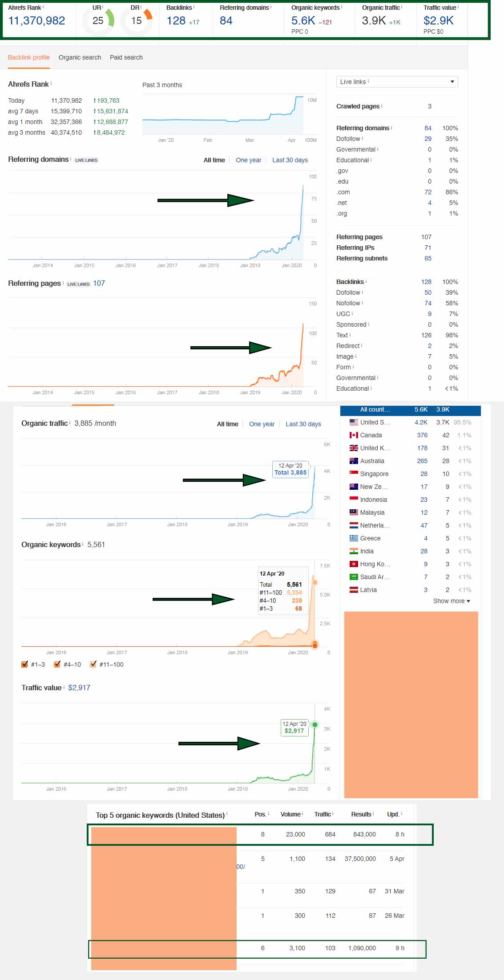Click the All countries header row
This screenshot has width=504, height=980.
coord(411,410)
